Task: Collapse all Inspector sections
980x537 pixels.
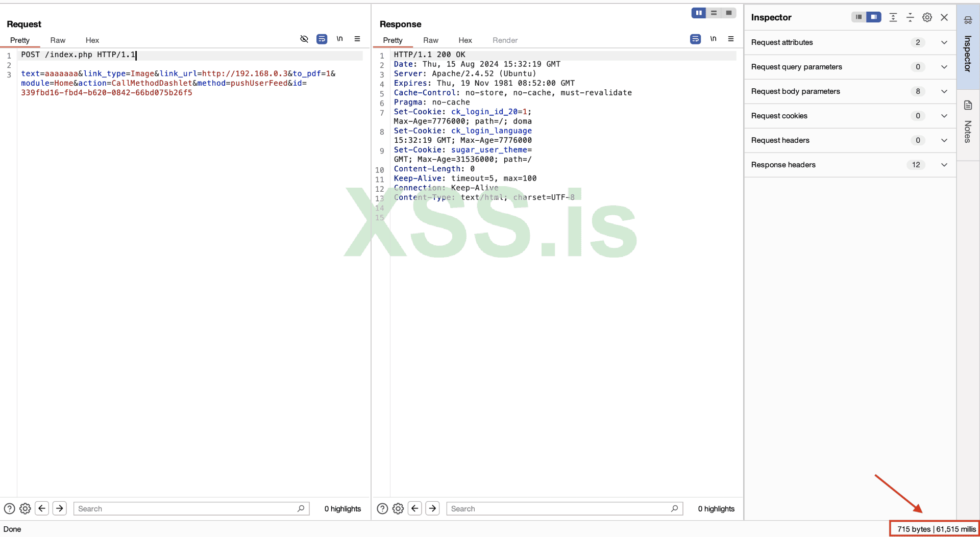Action: pyautogui.click(x=910, y=17)
